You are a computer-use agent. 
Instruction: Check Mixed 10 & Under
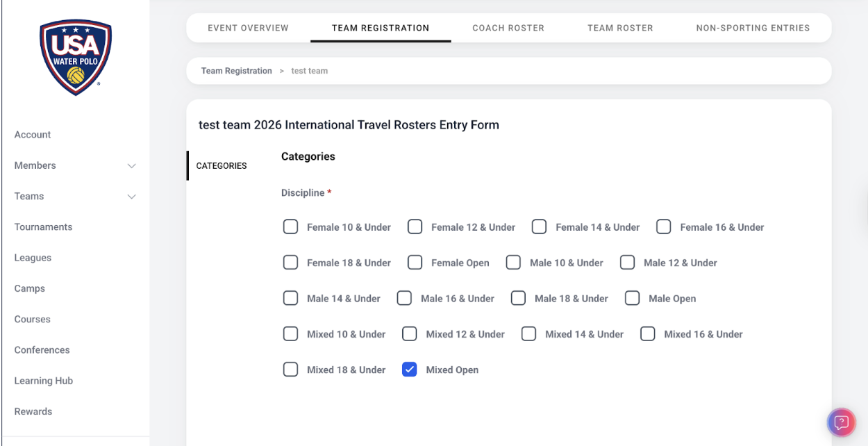pyautogui.click(x=290, y=333)
